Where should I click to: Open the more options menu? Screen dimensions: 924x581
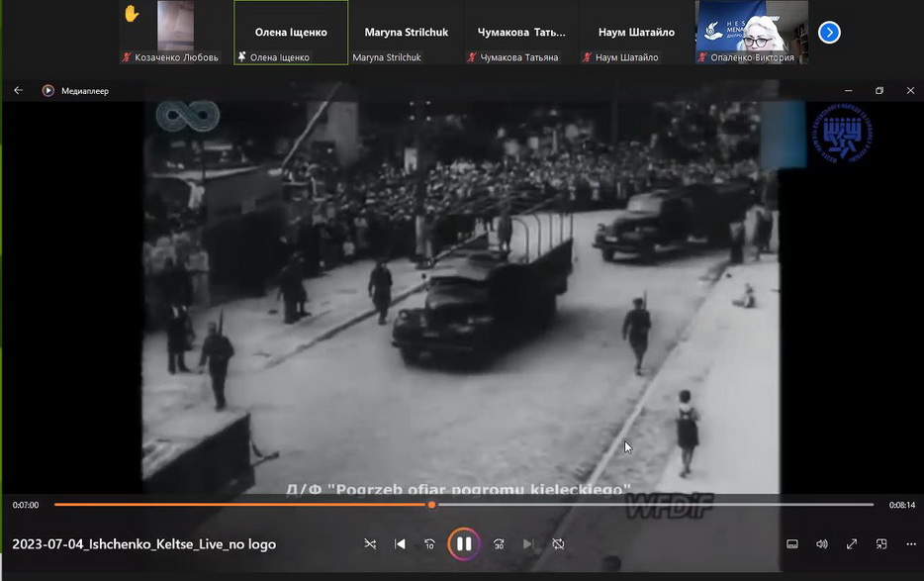(911, 543)
